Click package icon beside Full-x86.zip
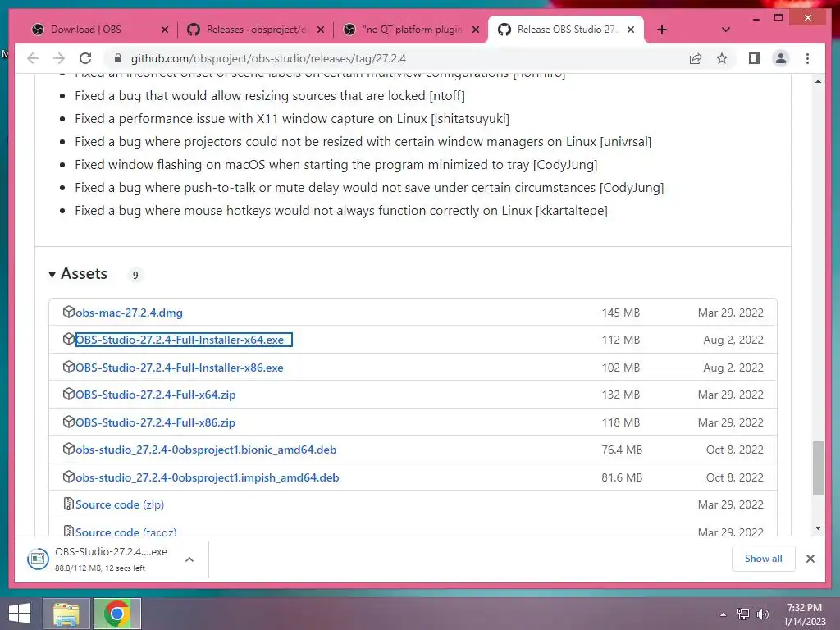This screenshot has height=630, width=840. point(69,422)
